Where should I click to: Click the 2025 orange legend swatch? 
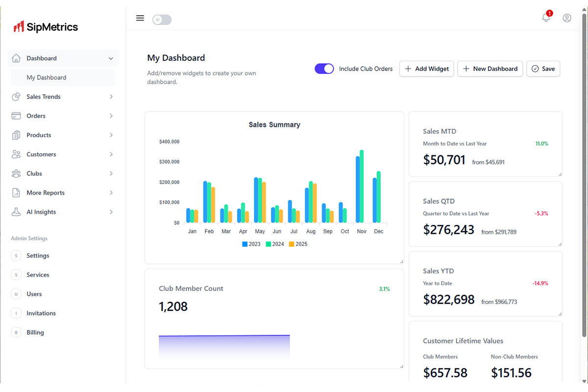292,244
